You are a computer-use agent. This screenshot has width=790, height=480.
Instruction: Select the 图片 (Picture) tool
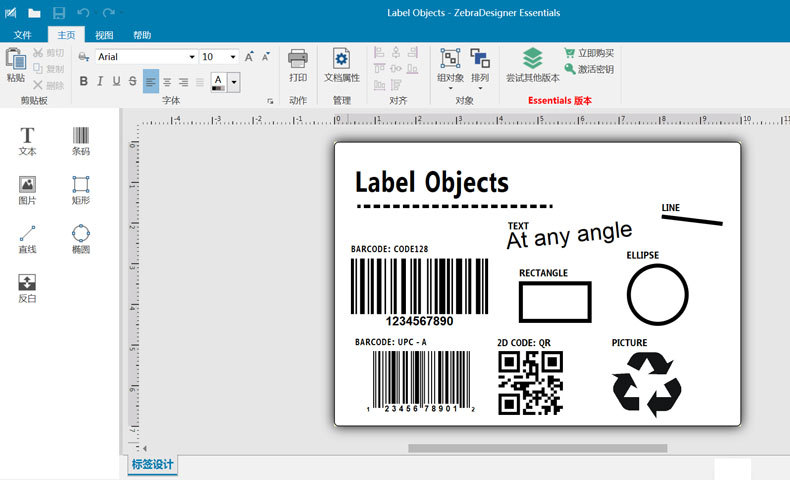tap(27, 190)
